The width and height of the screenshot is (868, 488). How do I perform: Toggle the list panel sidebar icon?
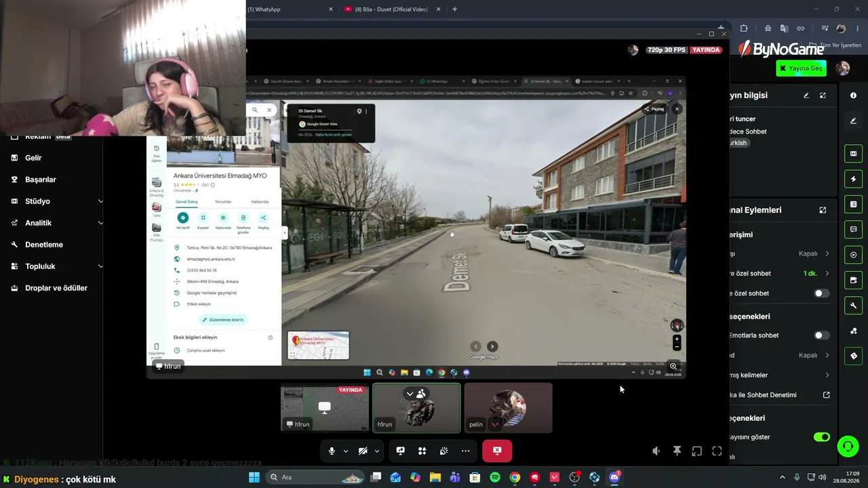(x=853, y=204)
